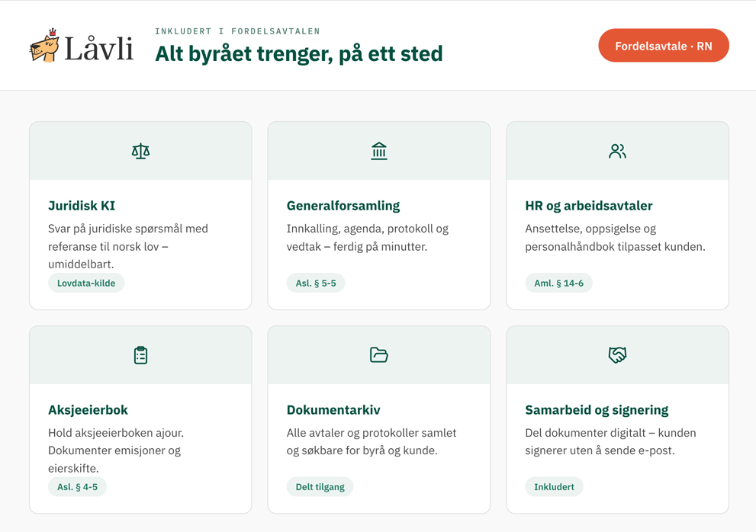Screen dimensions: 756x532
Task: Click the Låvli dog mascot logo
Action: point(44,45)
